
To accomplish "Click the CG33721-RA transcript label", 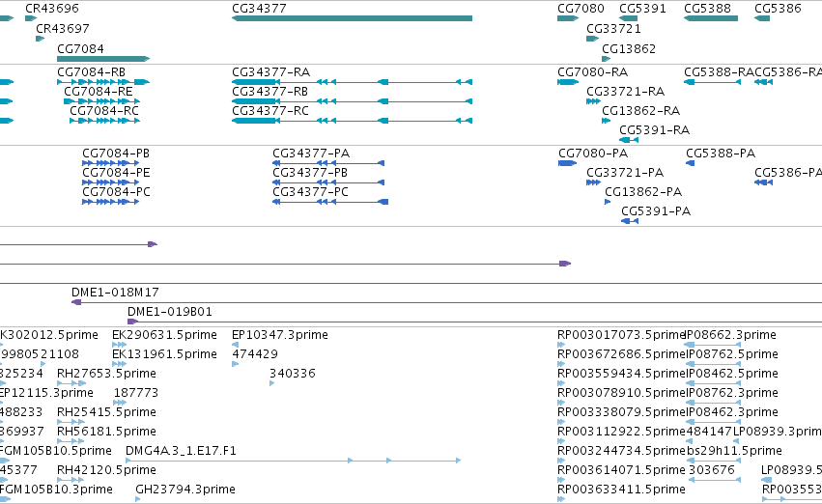I will coord(625,91).
